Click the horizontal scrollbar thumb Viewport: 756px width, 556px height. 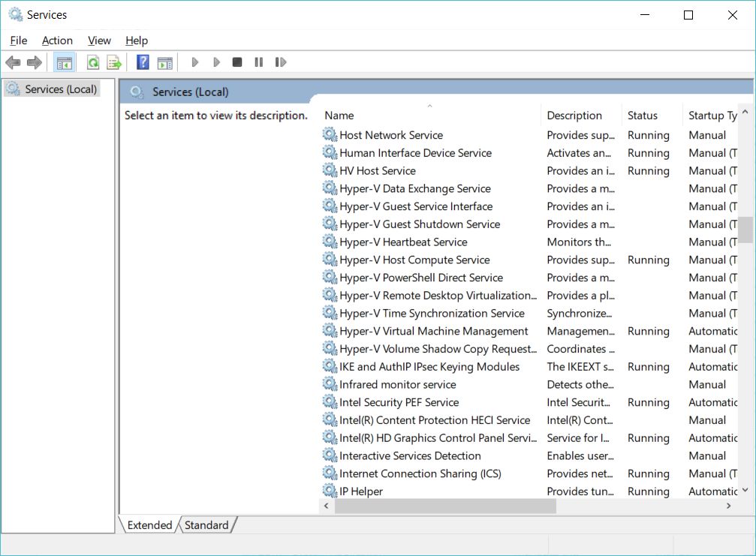point(445,506)
